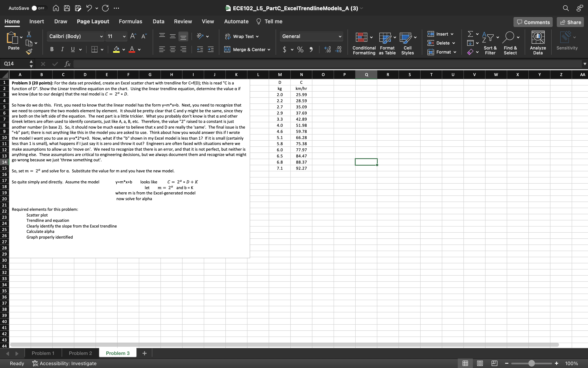Select column Q header
The image size is (588, 368).
366,74
